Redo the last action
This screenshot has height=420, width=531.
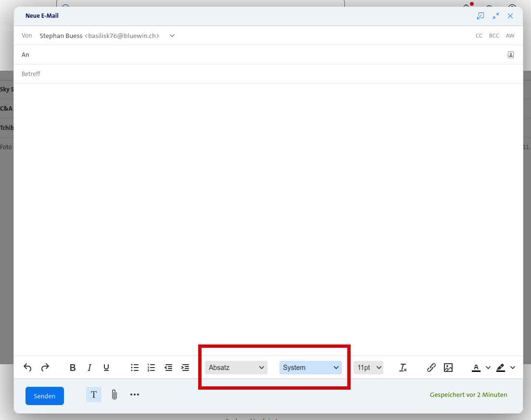[45, 368]
